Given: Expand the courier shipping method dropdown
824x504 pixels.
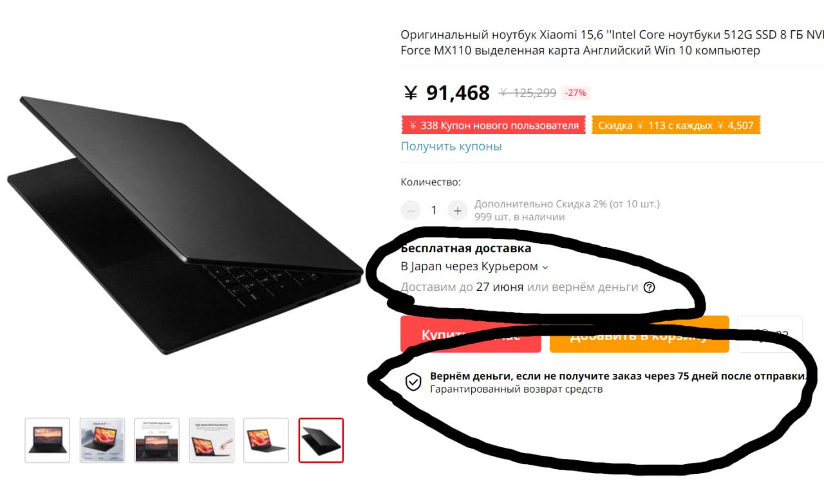Looking at the screenshot, I should pyautogui.click(x=545, y=267).
